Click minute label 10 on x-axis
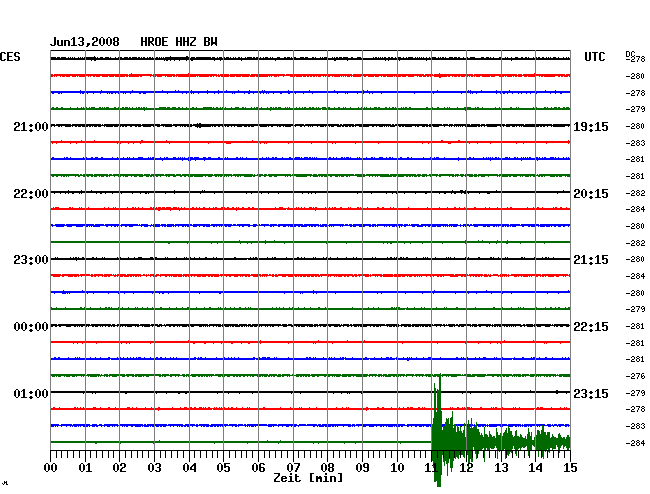Viewport: 650px width, 494px height. [397, 467]
